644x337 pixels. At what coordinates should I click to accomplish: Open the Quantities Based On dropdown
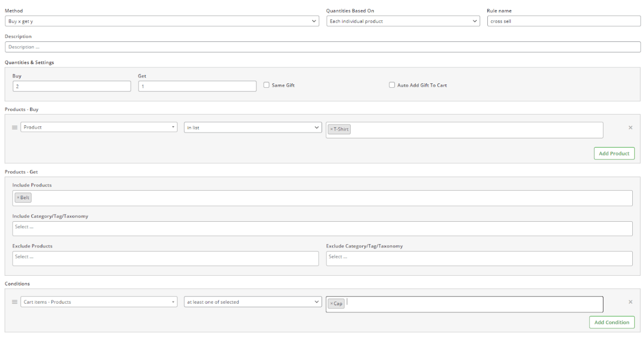point(403,21)
